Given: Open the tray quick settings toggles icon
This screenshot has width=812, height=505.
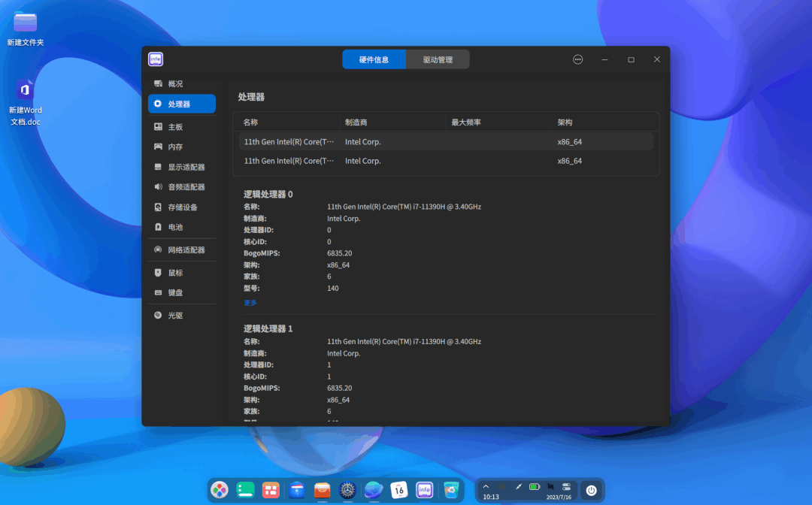Looking at the screenshot, I should 567,487.
